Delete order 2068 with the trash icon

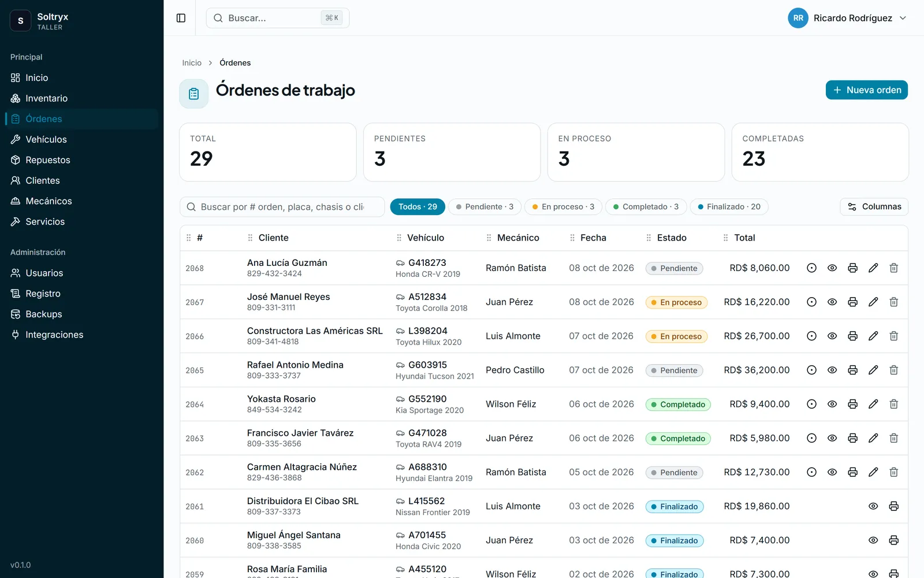tap(893, 268)
